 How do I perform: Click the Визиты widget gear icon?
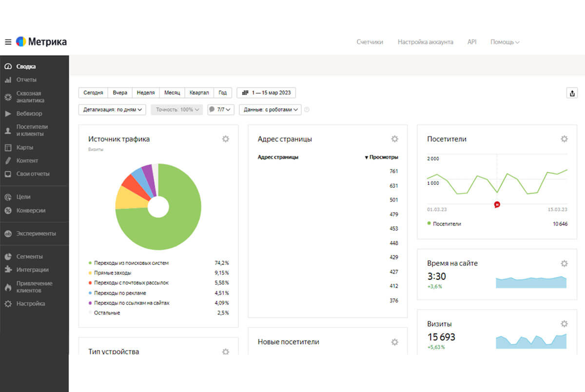click(x=564, y=324)
